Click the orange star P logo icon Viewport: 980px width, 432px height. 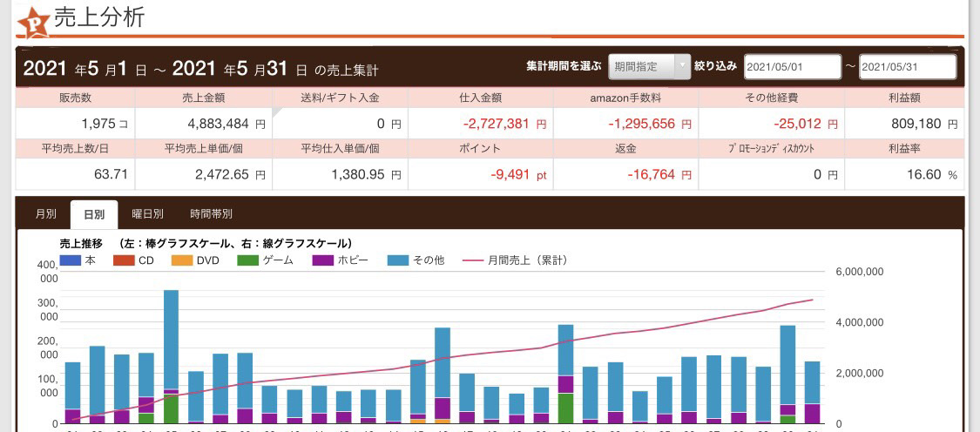(34, 22)
